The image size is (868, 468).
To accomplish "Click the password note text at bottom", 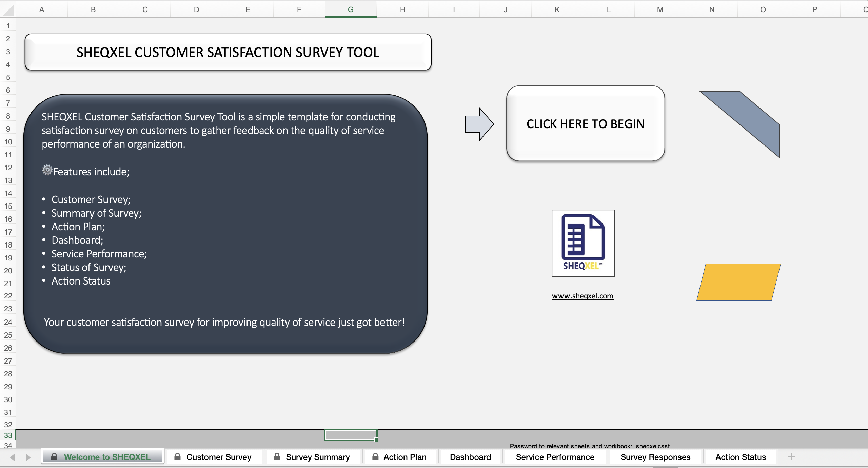I will 590,446.
